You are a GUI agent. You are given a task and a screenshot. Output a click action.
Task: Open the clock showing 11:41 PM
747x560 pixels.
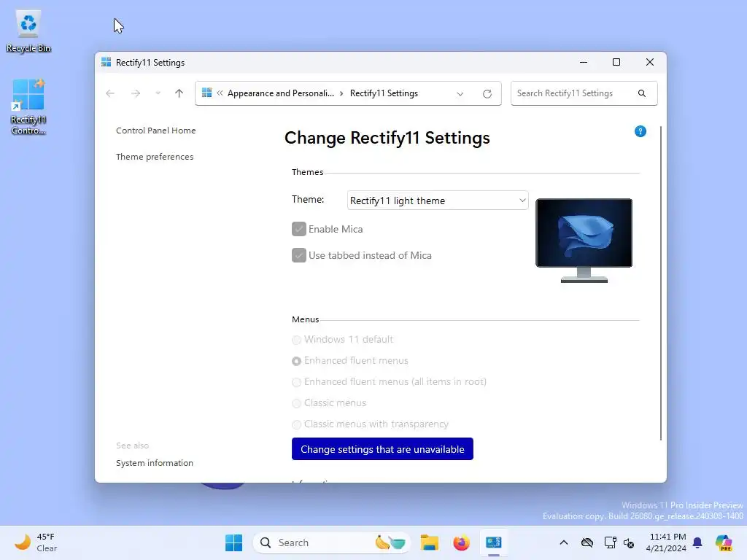coord(666,542)
